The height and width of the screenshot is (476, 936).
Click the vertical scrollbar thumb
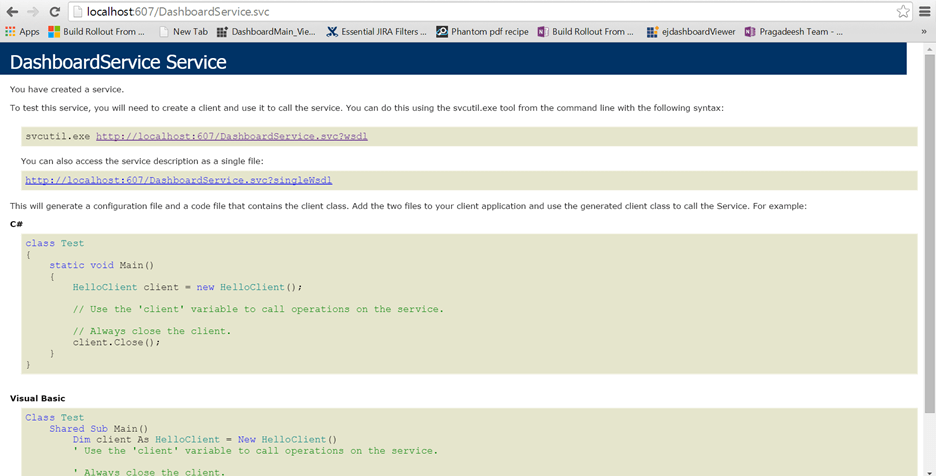click(929, 233)
